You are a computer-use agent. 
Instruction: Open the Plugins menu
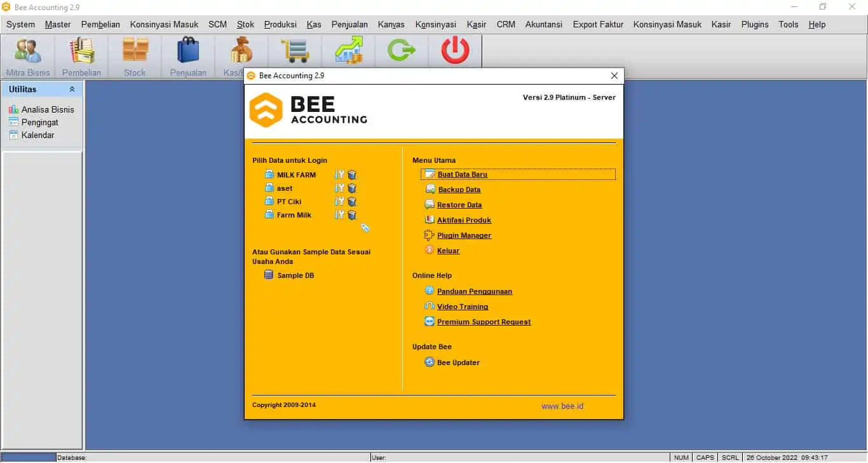[755, 25]
